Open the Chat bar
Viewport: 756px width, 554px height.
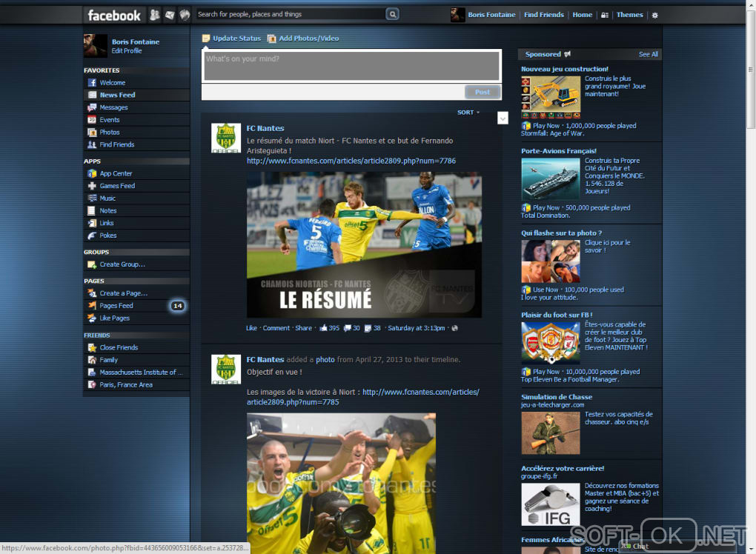[677, 547]
